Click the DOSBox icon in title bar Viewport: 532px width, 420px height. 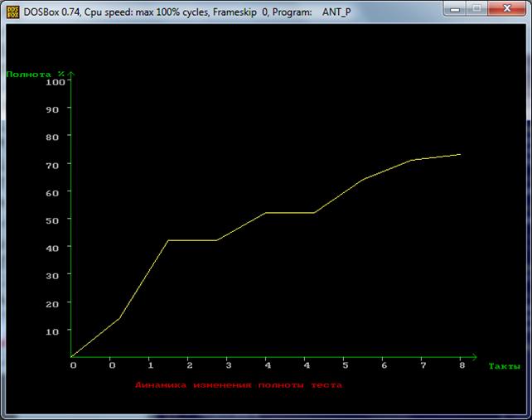[x=13, y=12]
